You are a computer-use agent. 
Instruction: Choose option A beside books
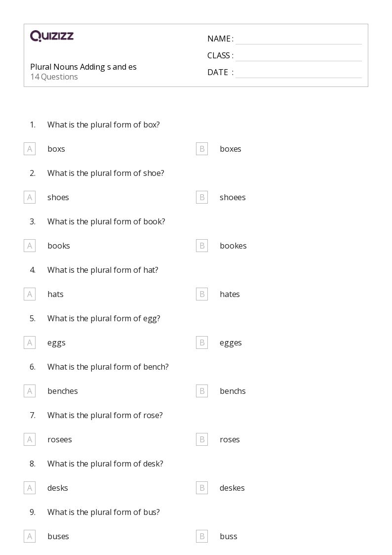(x=30, y=246)
